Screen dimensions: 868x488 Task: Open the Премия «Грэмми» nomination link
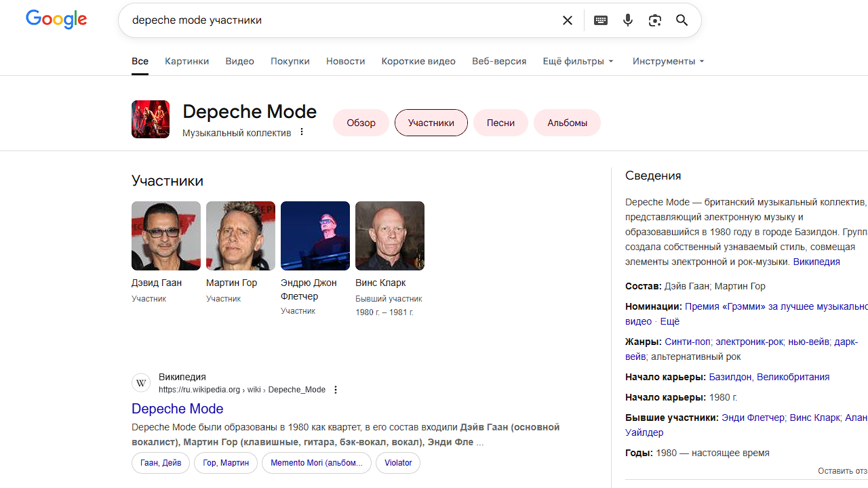click(776, 306)
